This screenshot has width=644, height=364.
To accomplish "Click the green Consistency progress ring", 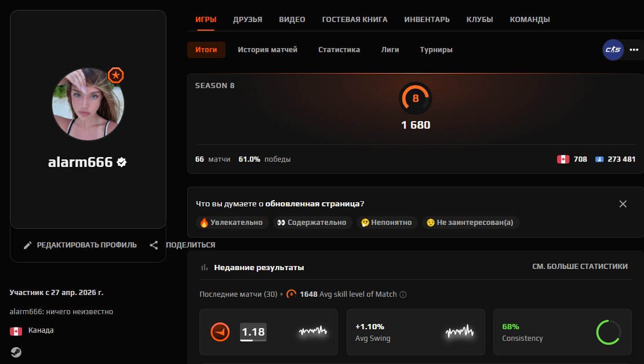I will pos(608,332).
